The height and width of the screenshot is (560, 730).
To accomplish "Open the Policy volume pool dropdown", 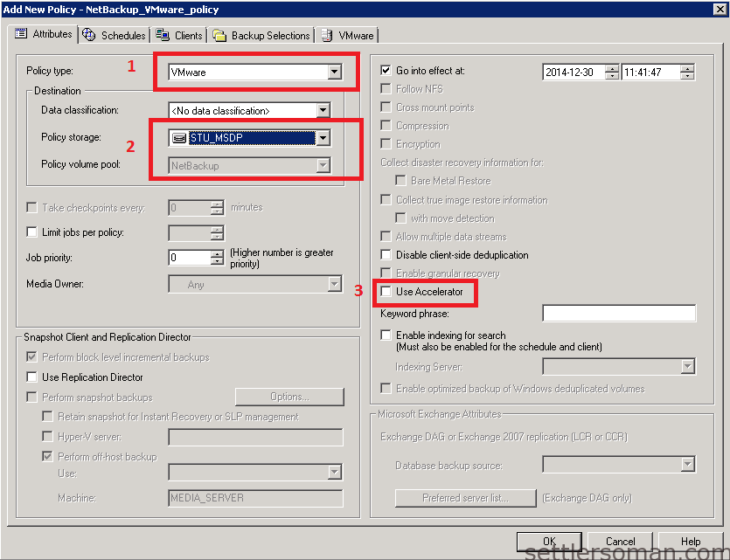I will [x=323, y=164].
